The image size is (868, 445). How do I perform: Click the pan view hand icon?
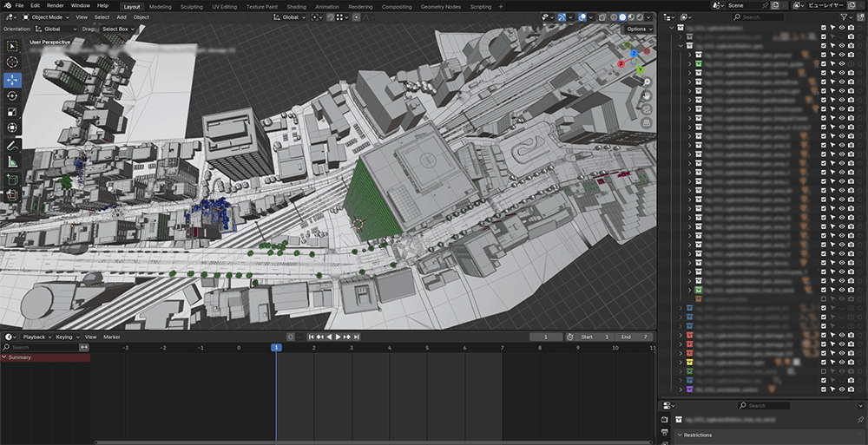[x=647, y=95]
